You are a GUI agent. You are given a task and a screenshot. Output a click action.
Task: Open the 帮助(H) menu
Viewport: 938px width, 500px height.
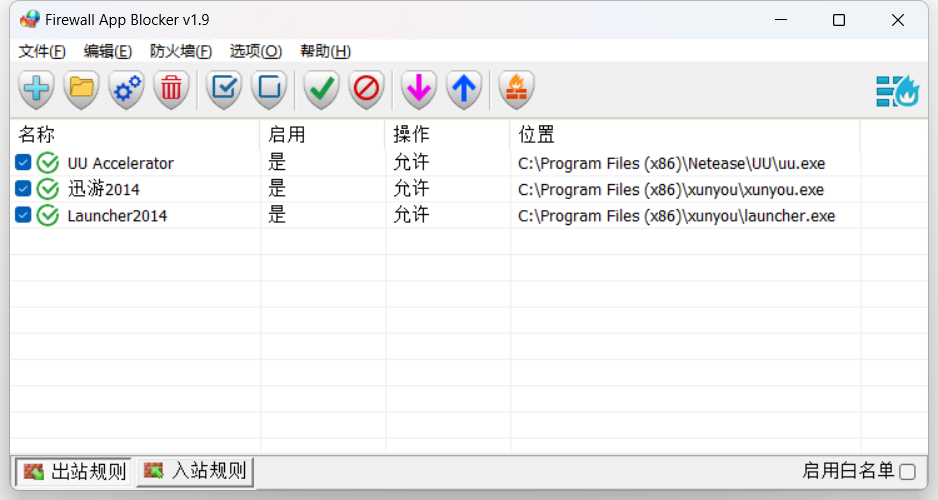(x=325, y=51)
